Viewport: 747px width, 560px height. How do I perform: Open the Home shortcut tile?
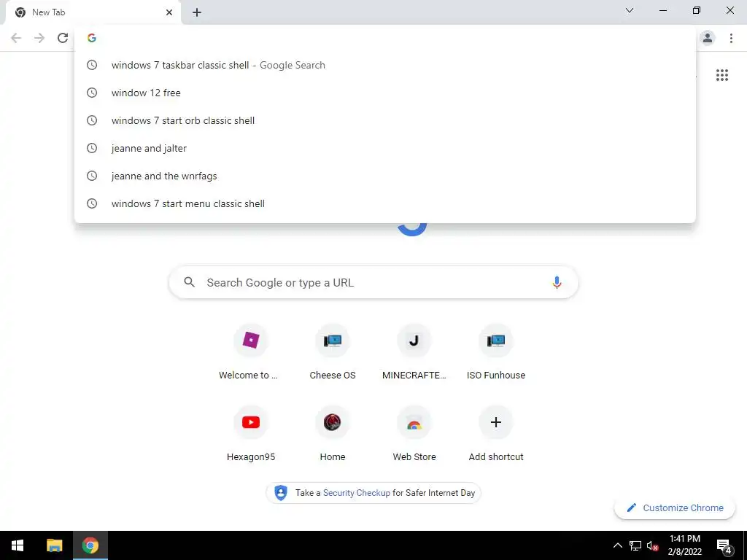(x=333, y=435)
